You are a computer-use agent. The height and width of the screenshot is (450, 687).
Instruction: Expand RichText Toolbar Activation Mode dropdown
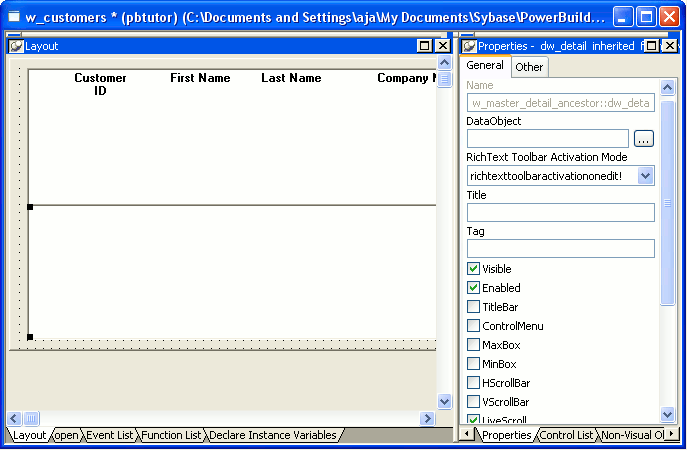pos(645,176)
